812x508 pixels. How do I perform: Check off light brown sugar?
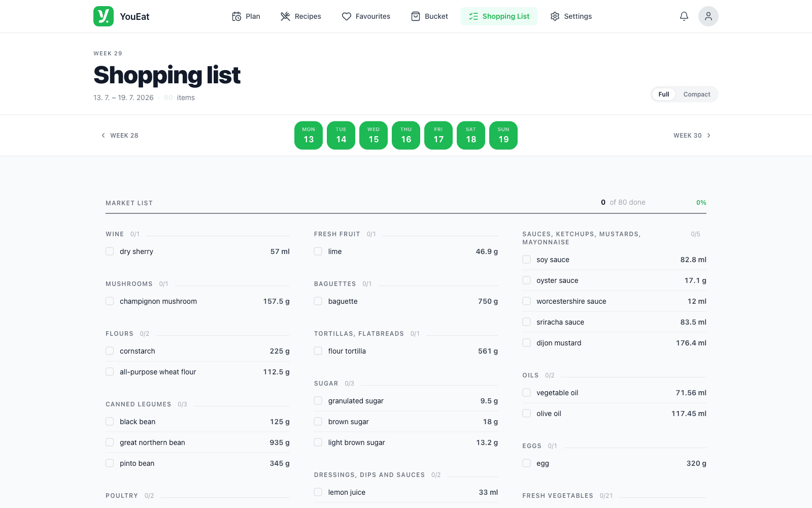pyautogui.click(x=318, y=442)
